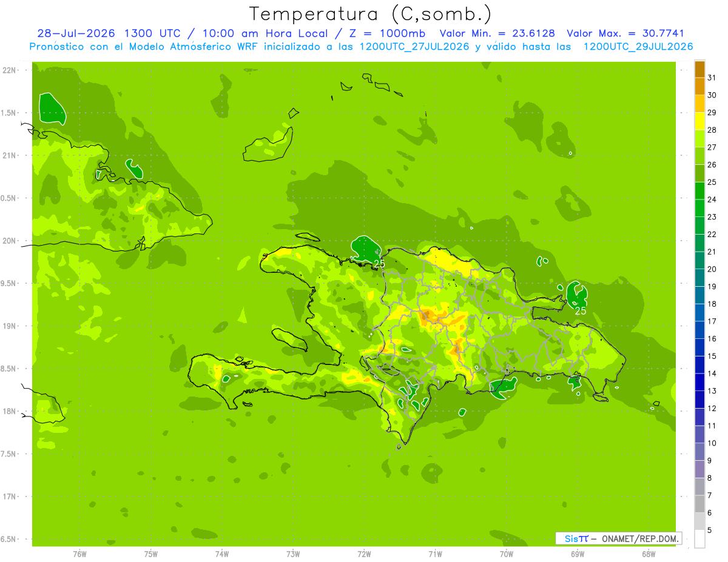Click the 68W longitude axis label
The width and height of the screenshot is (728, 562).
pos(649,554)
